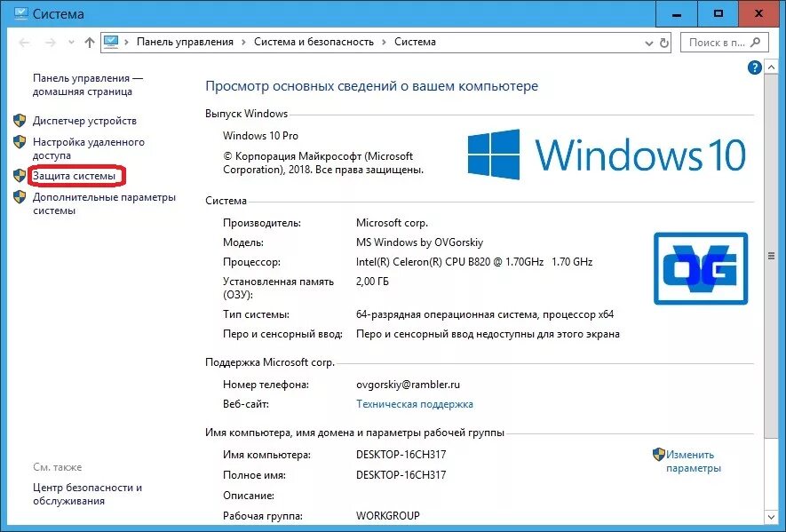The width and height of the screenshot is (786, 532).
Task: Minimize the System window
Action: (x=676, y=14)
